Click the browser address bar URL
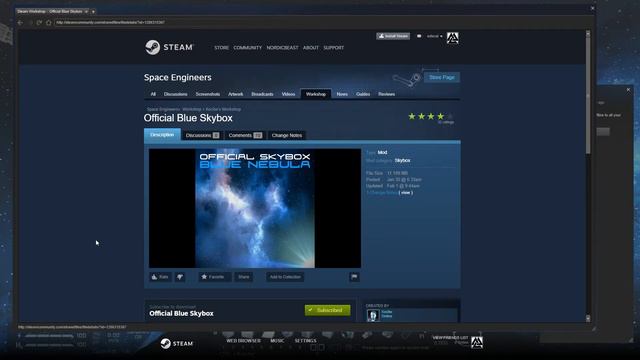Screen dimensions: 640x360 [x=111, y=22]
